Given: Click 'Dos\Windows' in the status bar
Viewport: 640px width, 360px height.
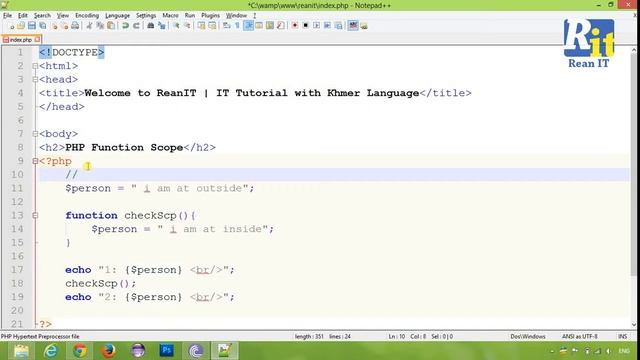Looking at the screenshot, I should [528, 336].
